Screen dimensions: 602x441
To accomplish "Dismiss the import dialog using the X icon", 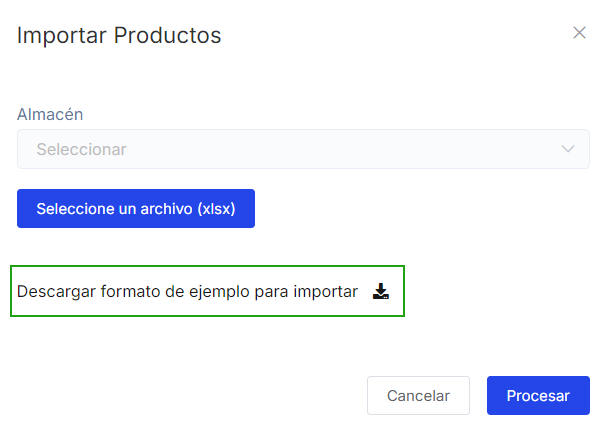I will coord(579,33).
